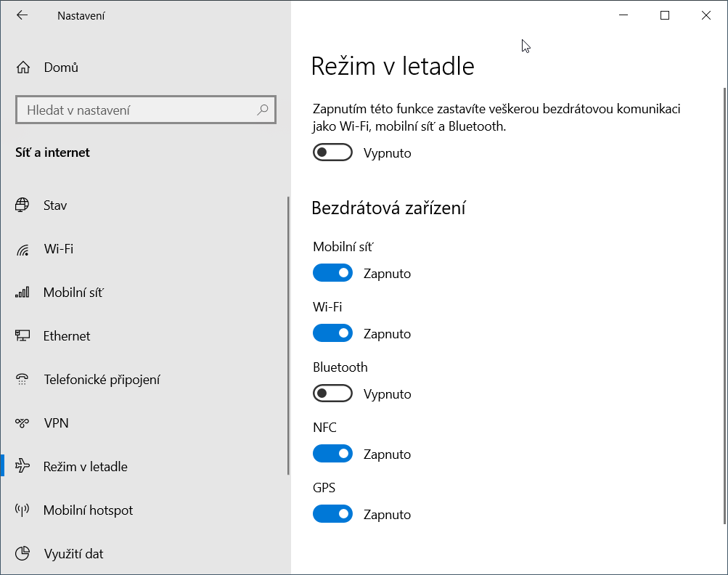Viewport: 728px width, 575px height.
Task: Open Telefonické připojení settings page
Action: click(102, 380)
